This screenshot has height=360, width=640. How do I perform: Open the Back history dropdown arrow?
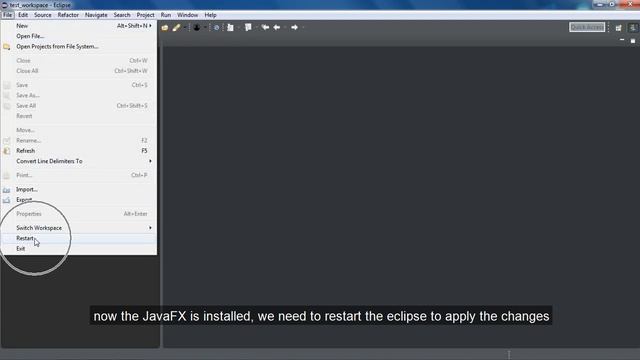(285, 28)
